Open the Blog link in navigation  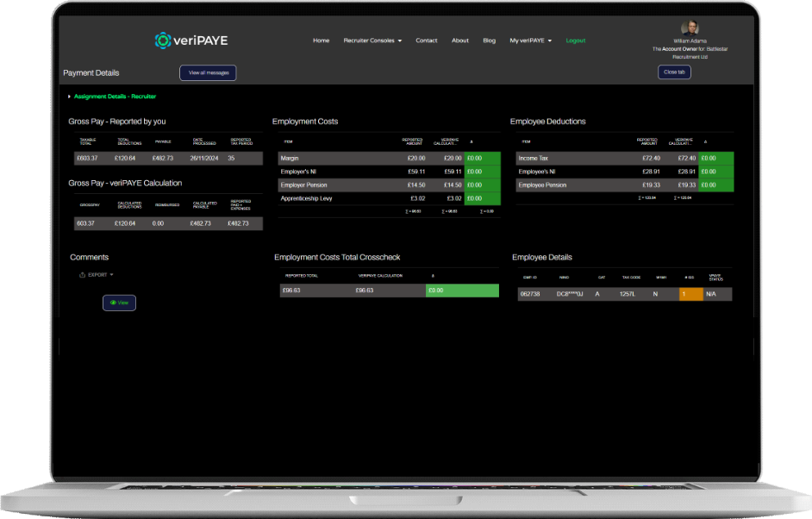[489, 41]
